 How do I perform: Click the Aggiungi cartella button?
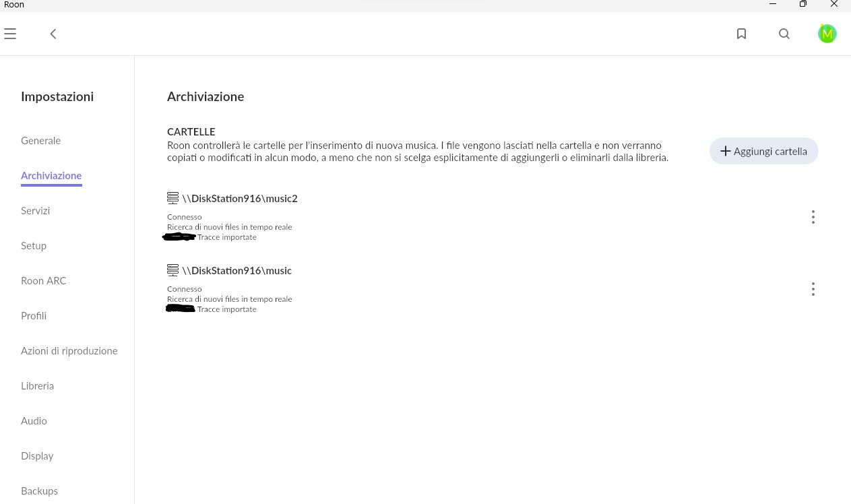pyautogui.click(x=764, y=151)
